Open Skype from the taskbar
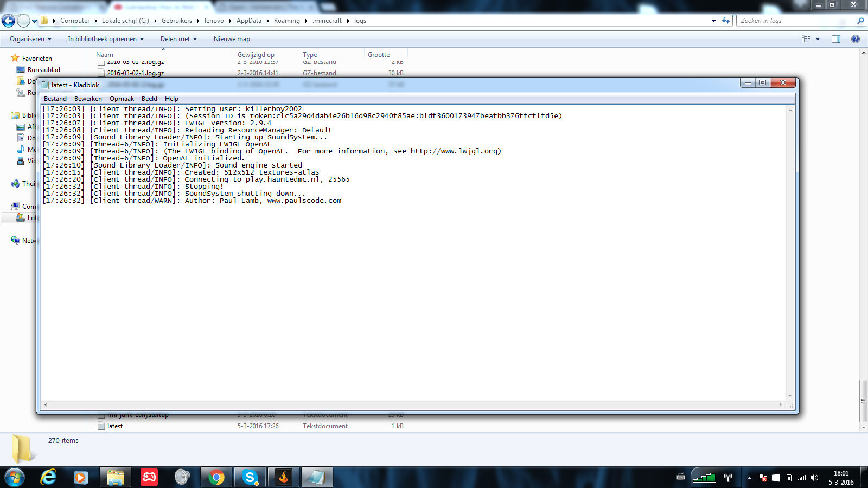868x488 pixels. click(250, 477)
